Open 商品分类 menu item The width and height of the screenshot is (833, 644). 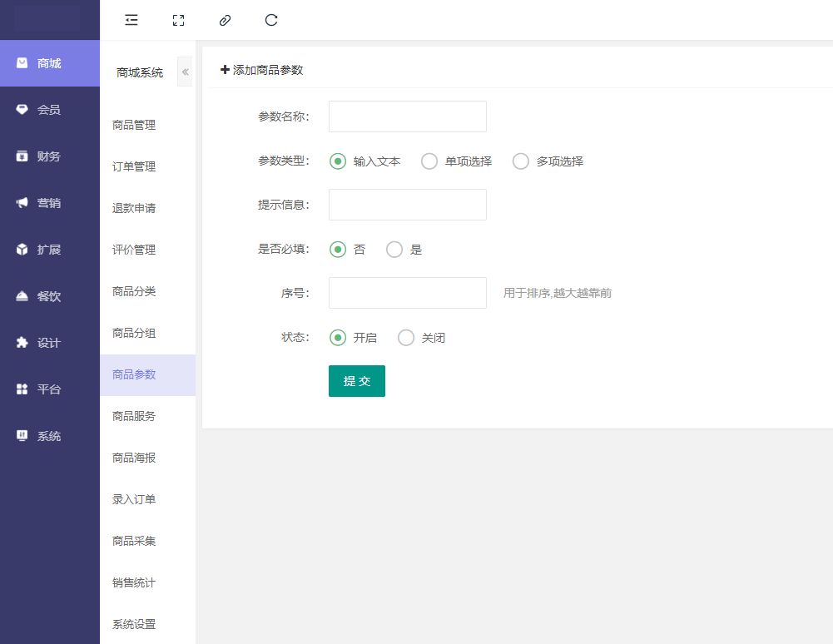134,291
